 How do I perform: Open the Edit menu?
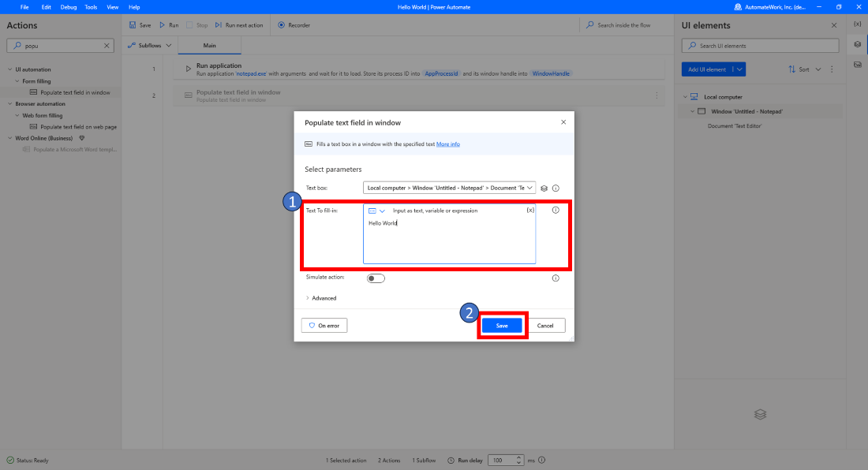pos(46,7)
